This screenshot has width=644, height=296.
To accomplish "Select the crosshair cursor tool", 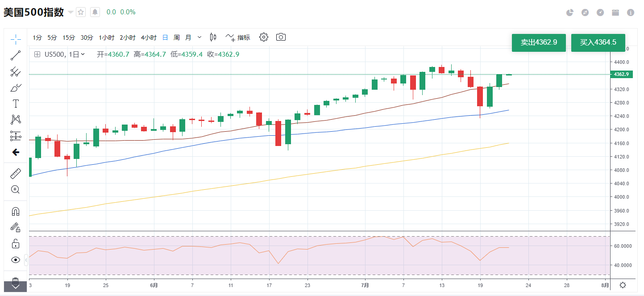I will click(x=16, y=39).
